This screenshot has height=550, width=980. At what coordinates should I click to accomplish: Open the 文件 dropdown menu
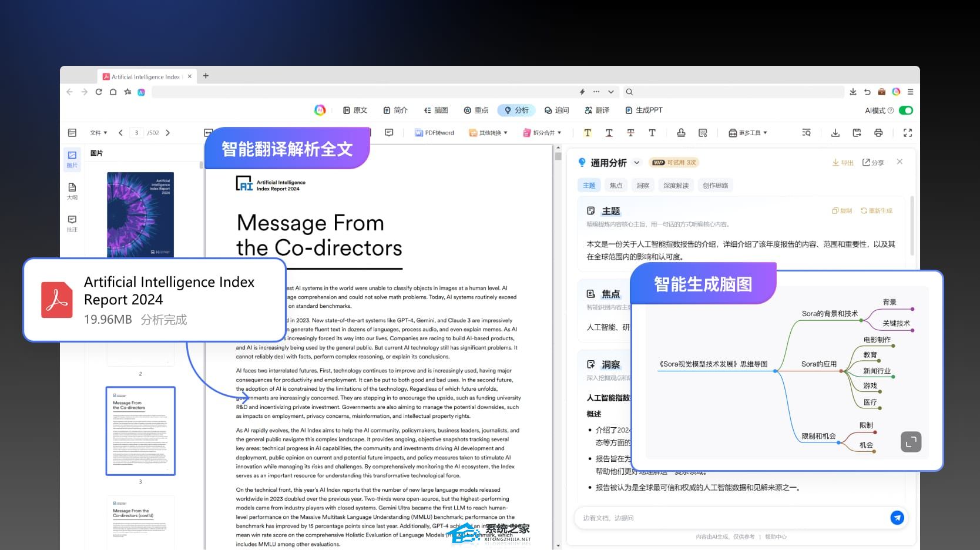(98, 133)
